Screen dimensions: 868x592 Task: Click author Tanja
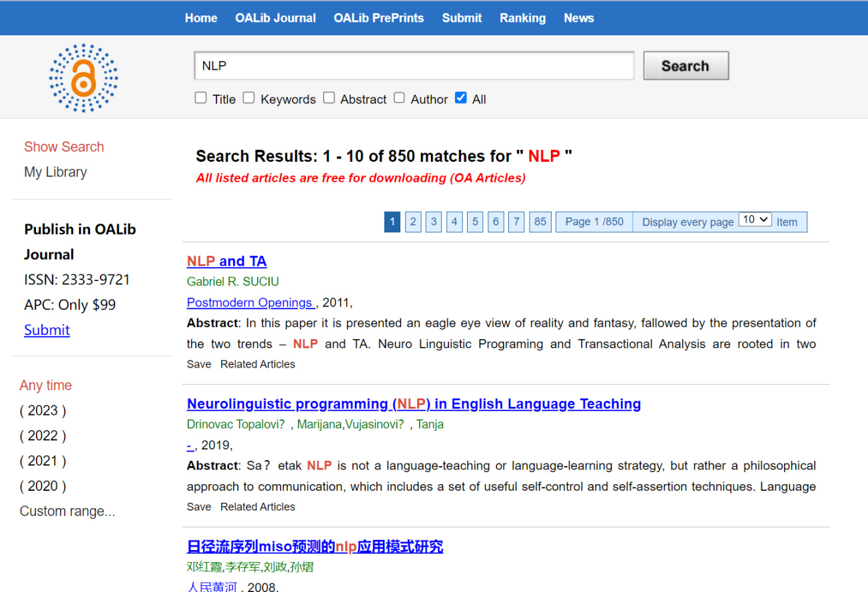coord(430,424)
